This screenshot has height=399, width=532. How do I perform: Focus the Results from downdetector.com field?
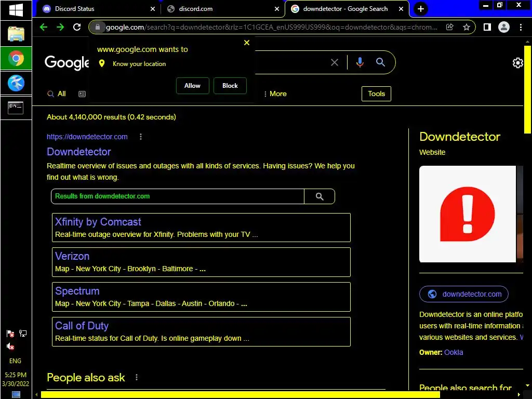coord(178,196)
